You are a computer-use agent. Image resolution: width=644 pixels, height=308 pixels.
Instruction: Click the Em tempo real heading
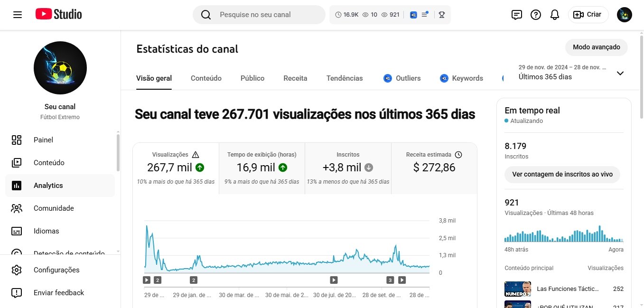(532, 111)
